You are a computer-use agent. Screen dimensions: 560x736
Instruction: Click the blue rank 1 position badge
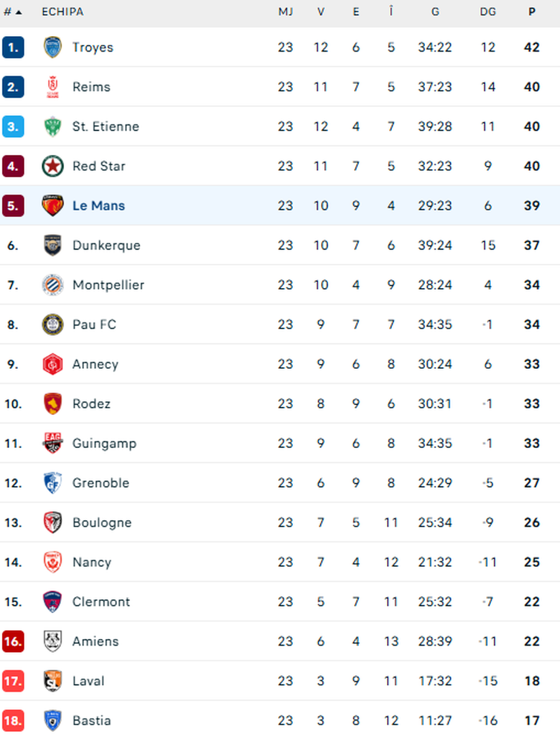coord(13,47)
